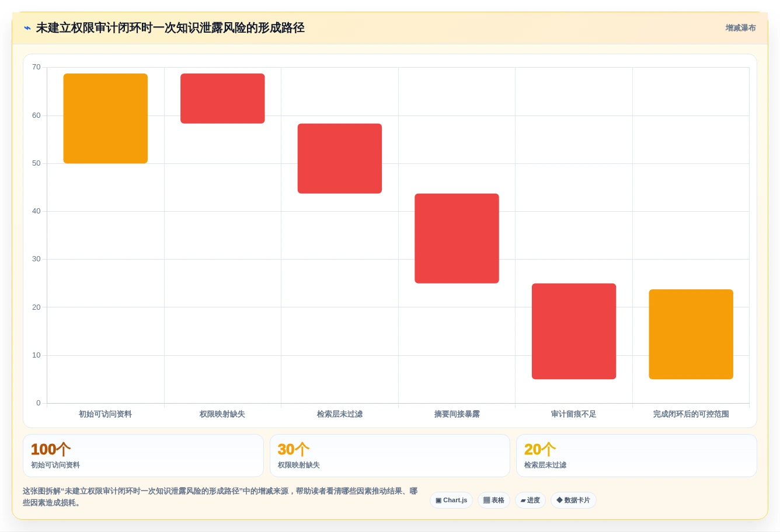Select the 数据卡片 tag chip
The height and width of the screenshot is (532, 780).
click(573, 501)
